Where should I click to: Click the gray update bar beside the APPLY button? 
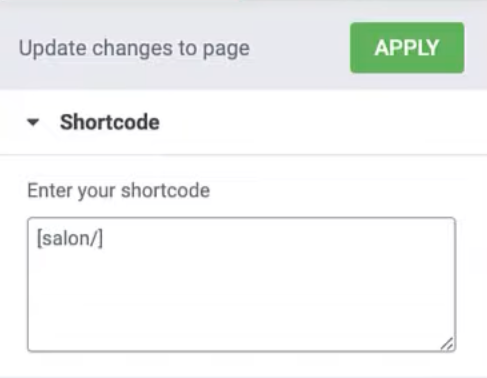coord(300,48)
